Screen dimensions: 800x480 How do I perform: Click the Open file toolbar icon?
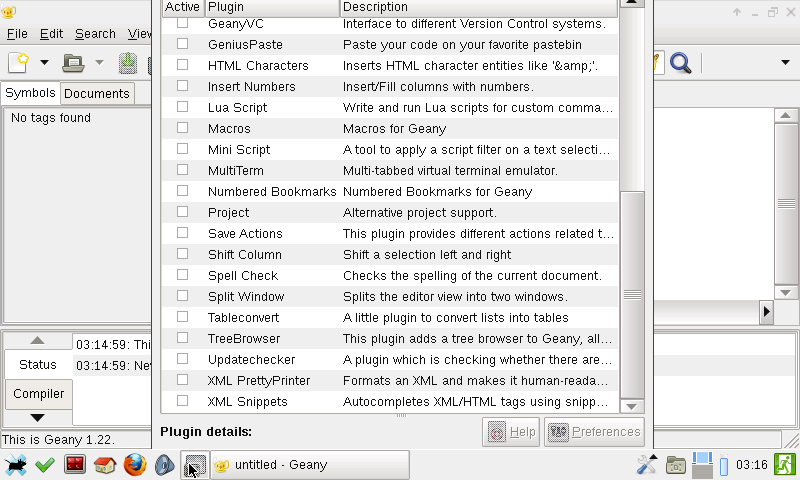74,63
